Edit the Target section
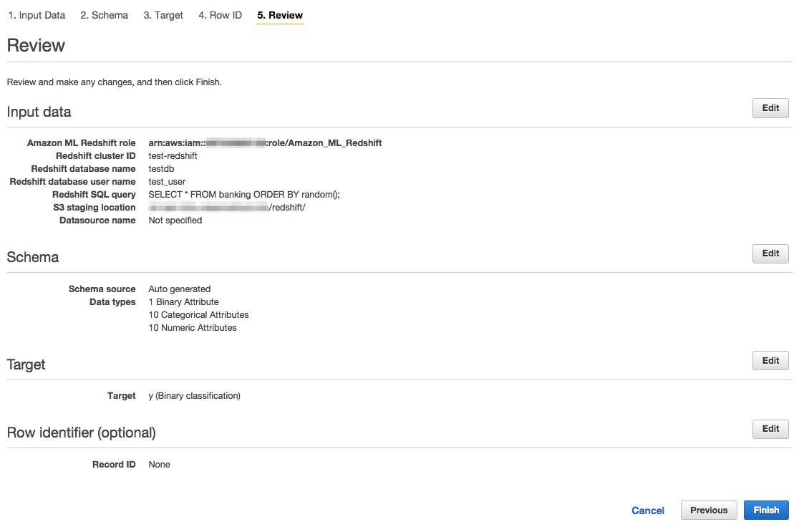Image resolution: width=799 pixels, height=532 pixels. tap(770, 360)
